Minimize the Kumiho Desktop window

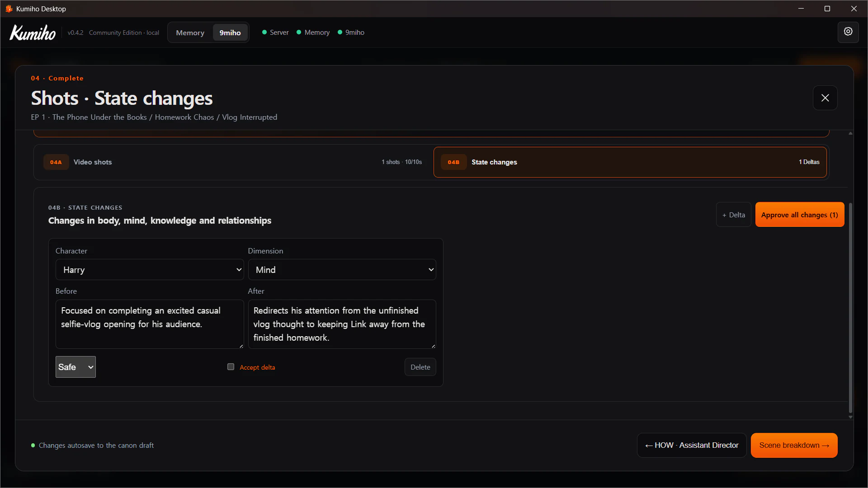[801, 9]
